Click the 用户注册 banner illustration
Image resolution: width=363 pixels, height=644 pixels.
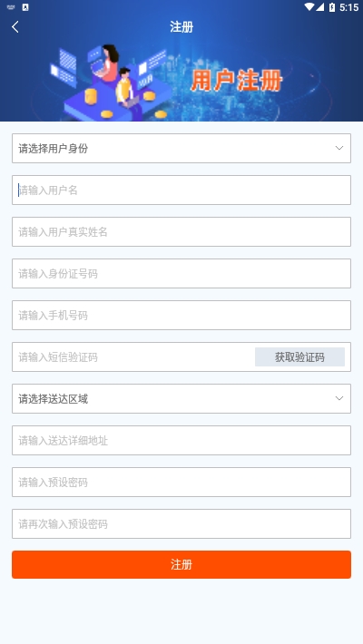(181, 80)
